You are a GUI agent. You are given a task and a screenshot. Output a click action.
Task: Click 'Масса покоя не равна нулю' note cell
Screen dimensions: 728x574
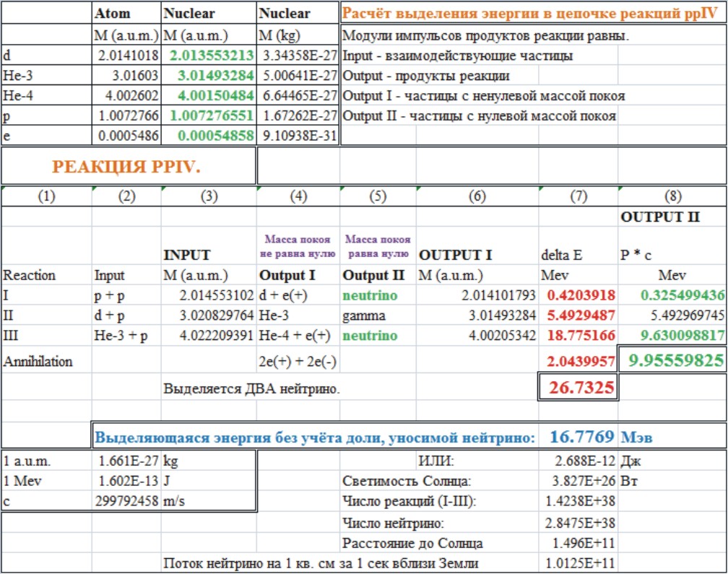click(x=298, y=246)
